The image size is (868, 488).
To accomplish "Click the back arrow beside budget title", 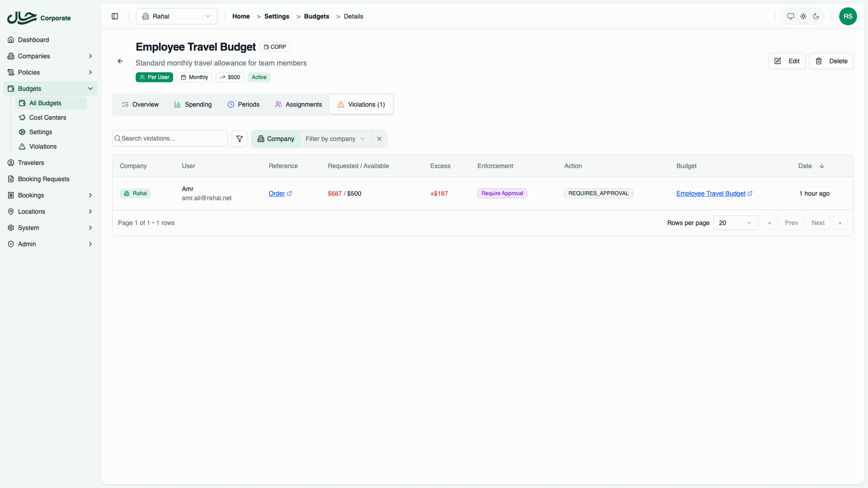I will 120,61.
